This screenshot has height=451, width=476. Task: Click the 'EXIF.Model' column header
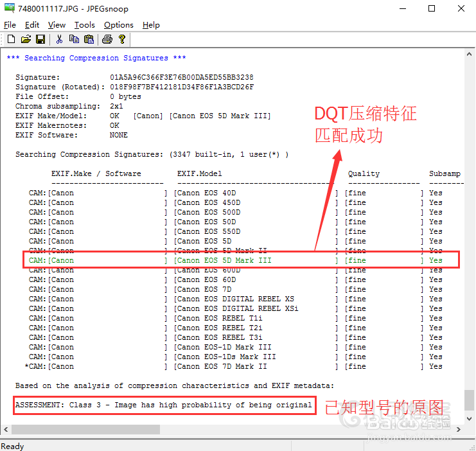[199, 173]
